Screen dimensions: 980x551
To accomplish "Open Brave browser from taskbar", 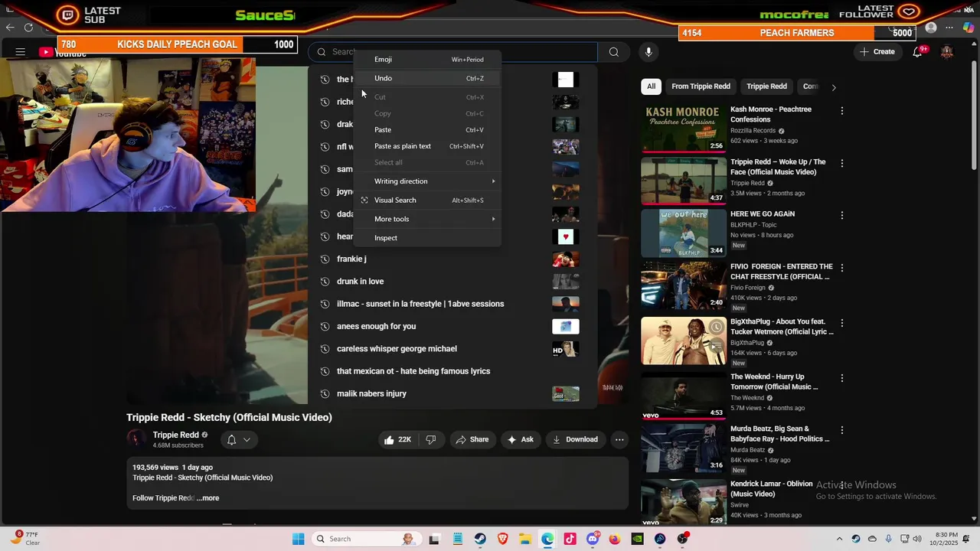I will pyautogui.click(x=502, y=539).
